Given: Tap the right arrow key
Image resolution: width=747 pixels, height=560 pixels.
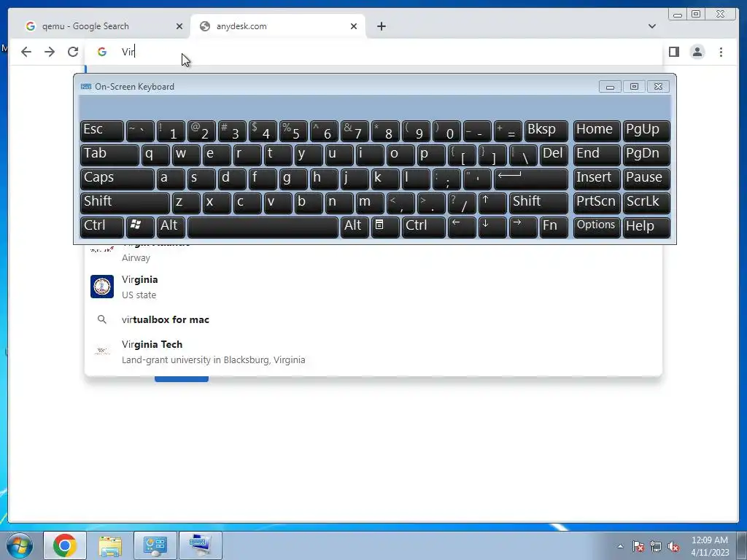Looking at the screenshot, I should pyautogui.click(x=522, y=227).
